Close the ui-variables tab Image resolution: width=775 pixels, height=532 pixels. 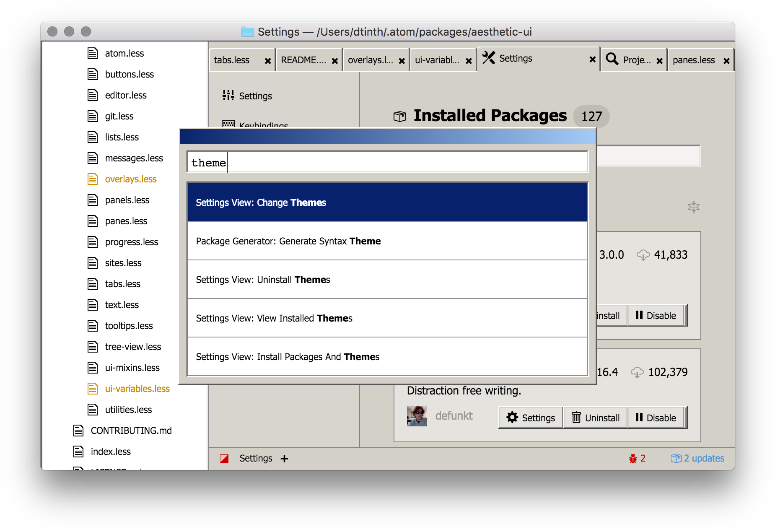(469, 61)
